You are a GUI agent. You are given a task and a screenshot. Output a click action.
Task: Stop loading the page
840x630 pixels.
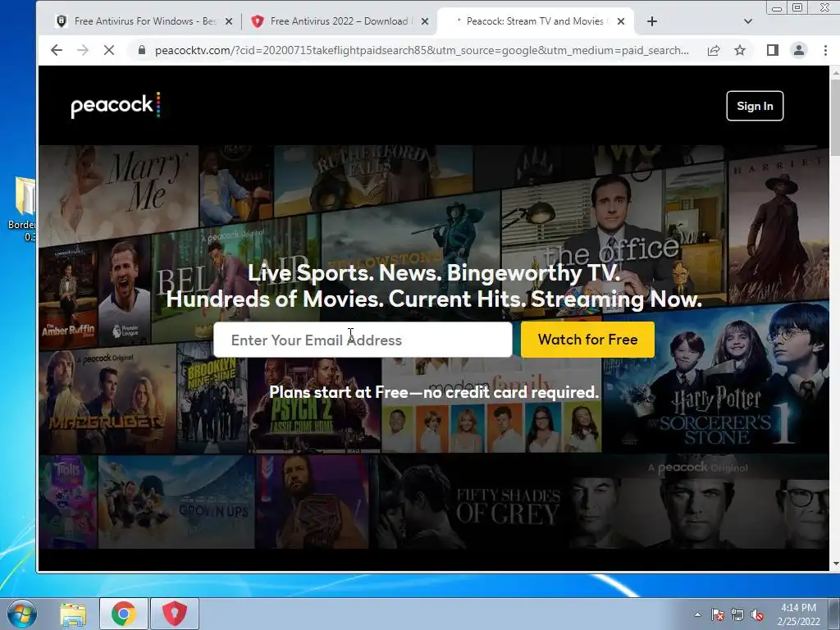tap(109, 50)
